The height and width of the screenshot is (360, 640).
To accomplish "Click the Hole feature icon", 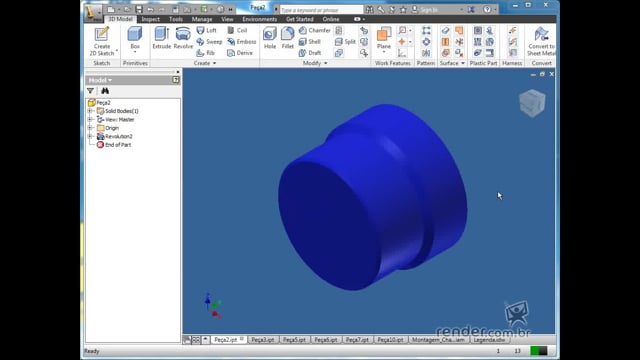I will pyautogui.click(x=270, y=38).
